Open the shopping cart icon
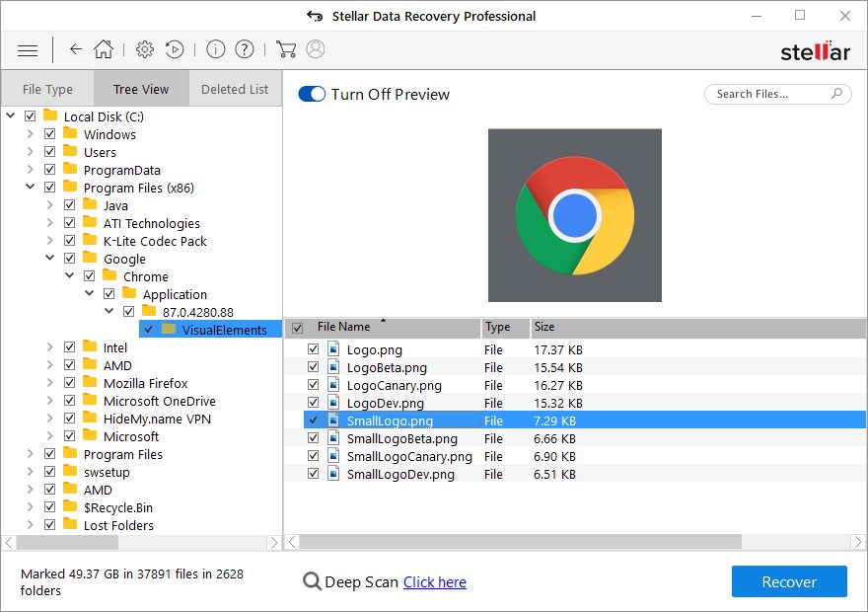868x612 pixels. pos(286,49)
